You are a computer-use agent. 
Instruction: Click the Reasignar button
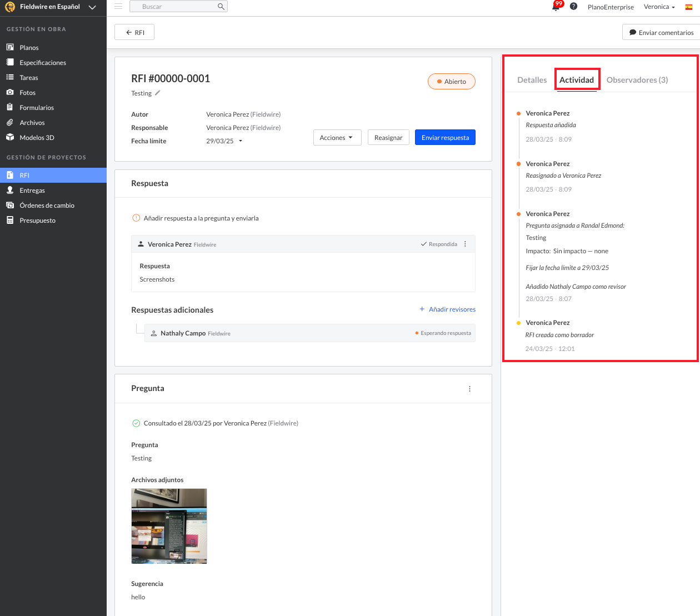pyautogui.click(x=388, y=138)
